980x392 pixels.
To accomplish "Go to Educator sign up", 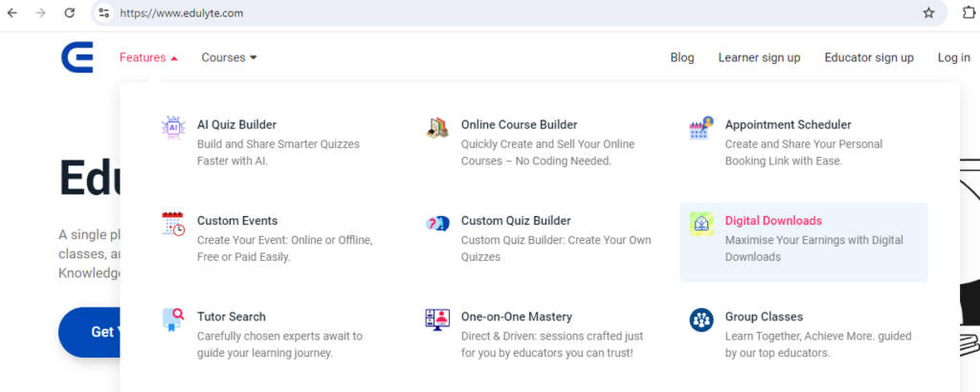I will tap(869, 57).
